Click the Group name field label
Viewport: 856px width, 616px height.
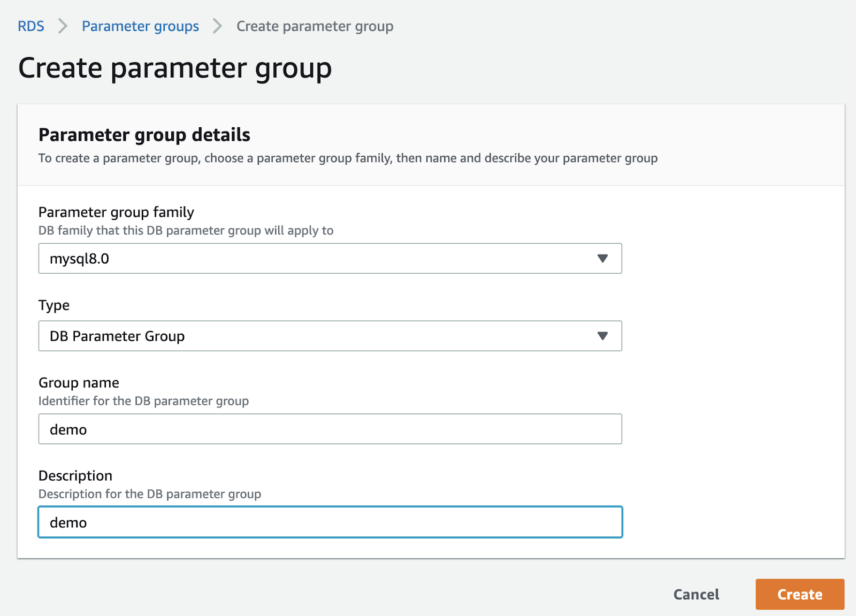pyautogui.click(x=79, y=383)
